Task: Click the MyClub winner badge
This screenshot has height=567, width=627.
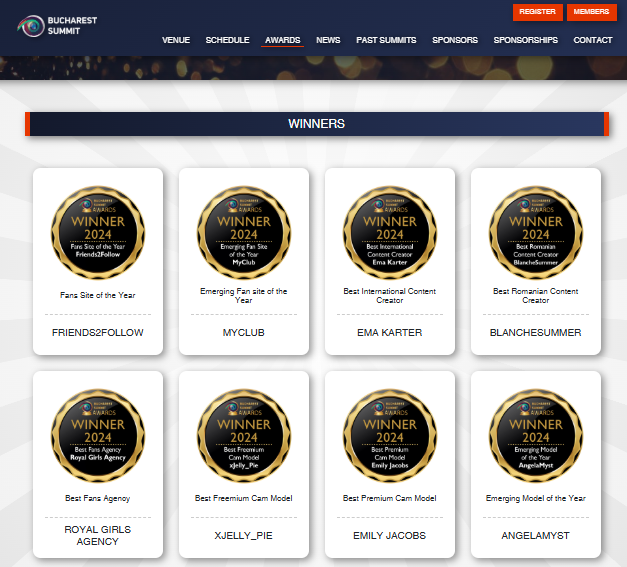Action: point(244,231)
